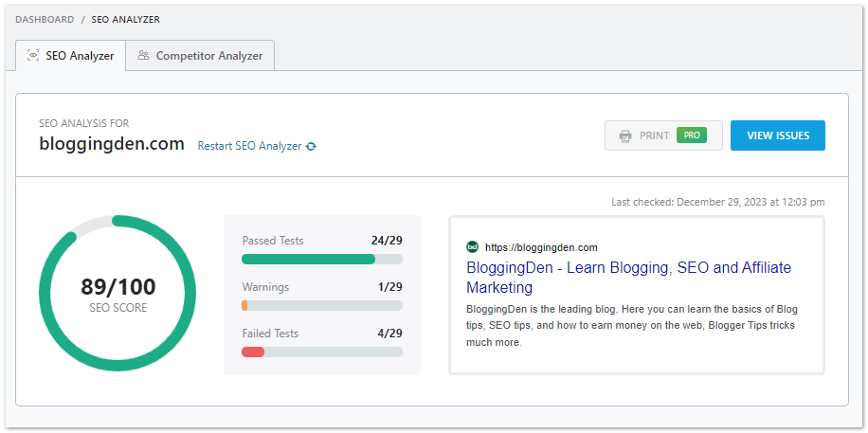Screen dimensions: 868x433
Task: Click the 'SEO SCORE' caption
Action: pyautogui.click(x=118, y=308)
